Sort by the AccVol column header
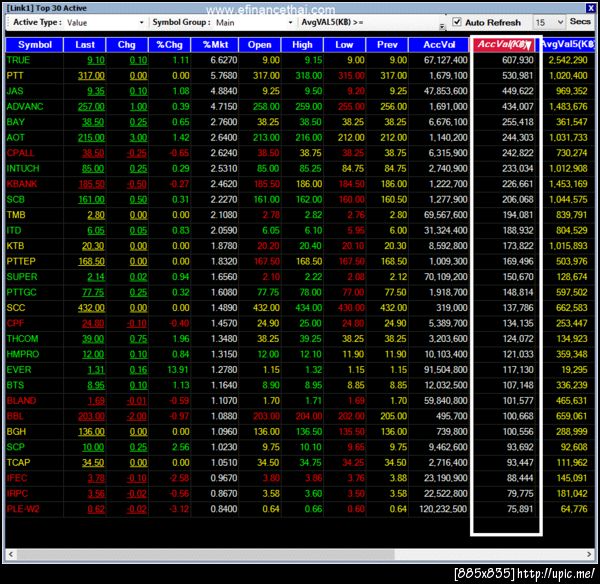 click(439, 45)
